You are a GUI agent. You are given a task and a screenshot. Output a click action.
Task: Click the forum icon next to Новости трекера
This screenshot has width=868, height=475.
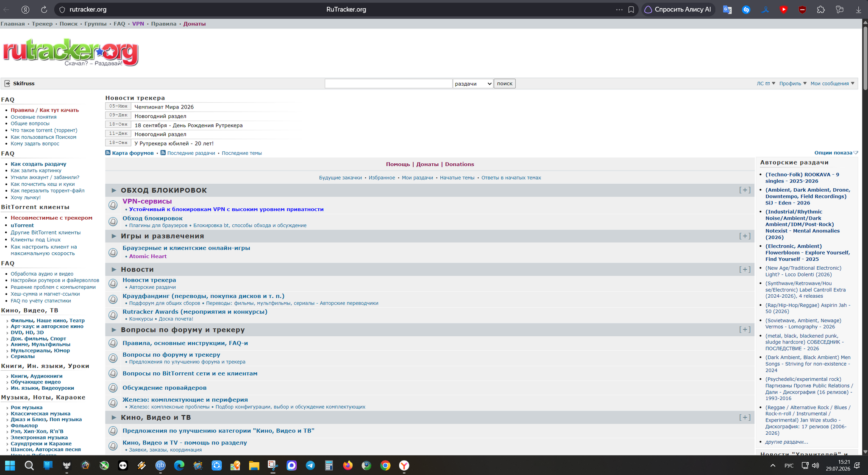pos(113,283)
